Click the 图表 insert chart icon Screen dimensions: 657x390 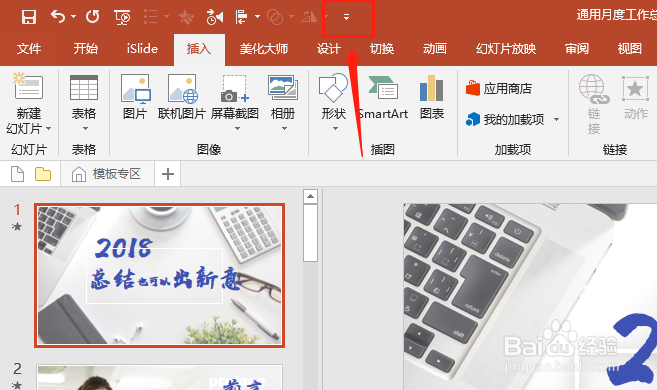(432, 88)
